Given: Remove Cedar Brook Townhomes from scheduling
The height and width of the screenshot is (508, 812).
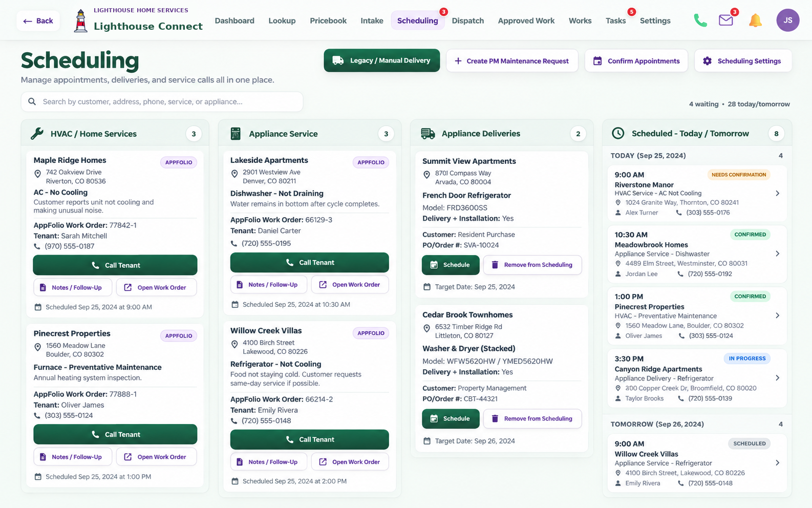Looking at the screenshot, I should click(532, 419).
